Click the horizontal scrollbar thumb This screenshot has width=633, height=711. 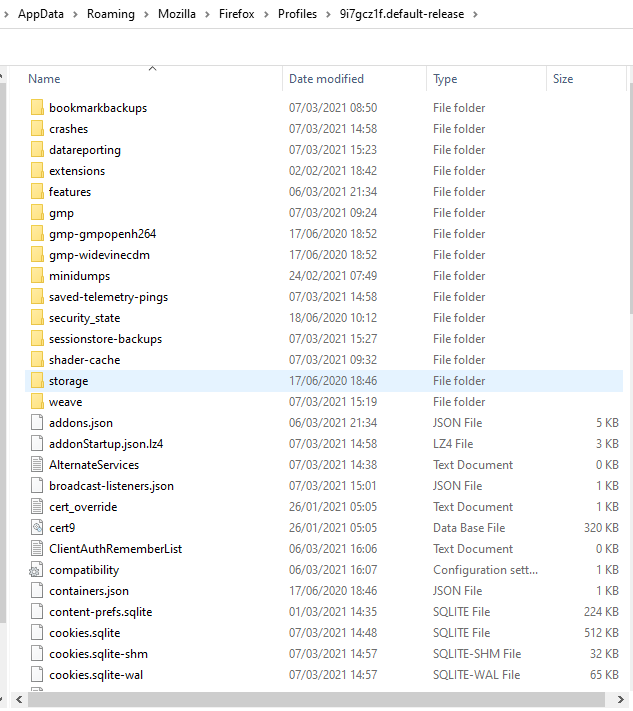(x=316, y=699)
